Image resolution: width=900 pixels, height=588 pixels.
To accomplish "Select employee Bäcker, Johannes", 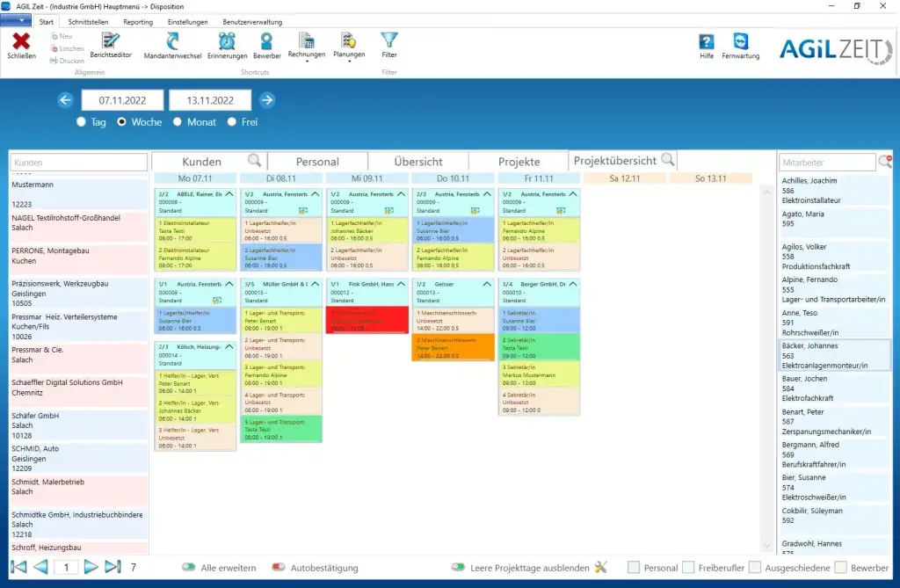I will point(834,355).
